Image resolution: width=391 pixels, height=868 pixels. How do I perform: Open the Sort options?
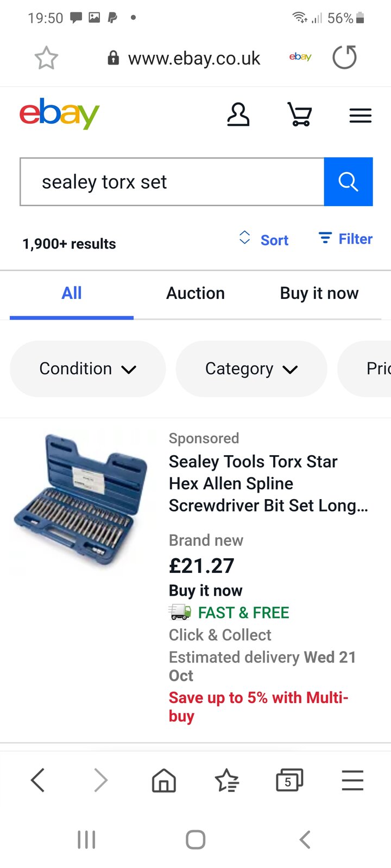(264, 240)
